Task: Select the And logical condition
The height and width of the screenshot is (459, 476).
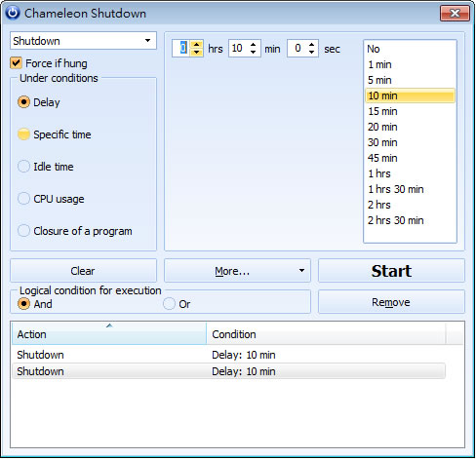Action: tap(23, 304)
